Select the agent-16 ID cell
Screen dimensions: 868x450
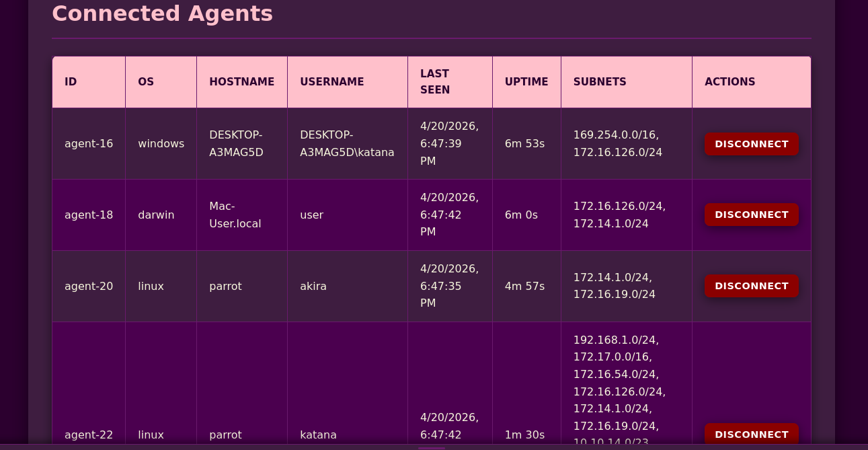tap(89, 144)
